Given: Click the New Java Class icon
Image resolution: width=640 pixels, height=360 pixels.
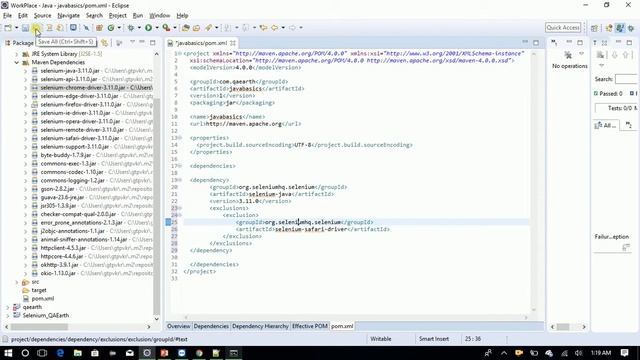Looking at the screenshot, I should (111, 28).
